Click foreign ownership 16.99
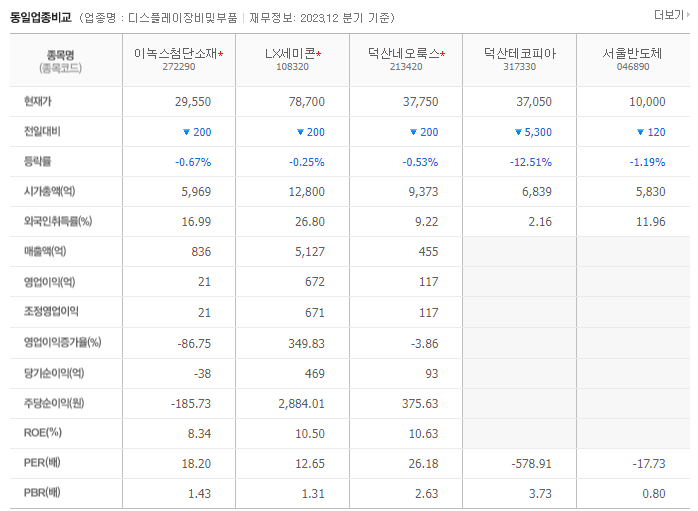Screen dimensions: 698x511 (196, 222)
